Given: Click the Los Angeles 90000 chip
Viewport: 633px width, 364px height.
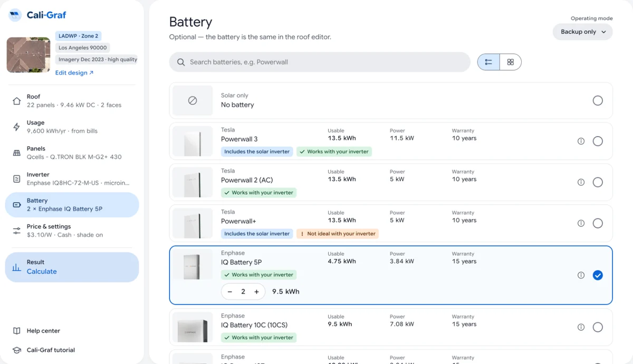Looking at the screenshot, I should (x=82, y=47).
